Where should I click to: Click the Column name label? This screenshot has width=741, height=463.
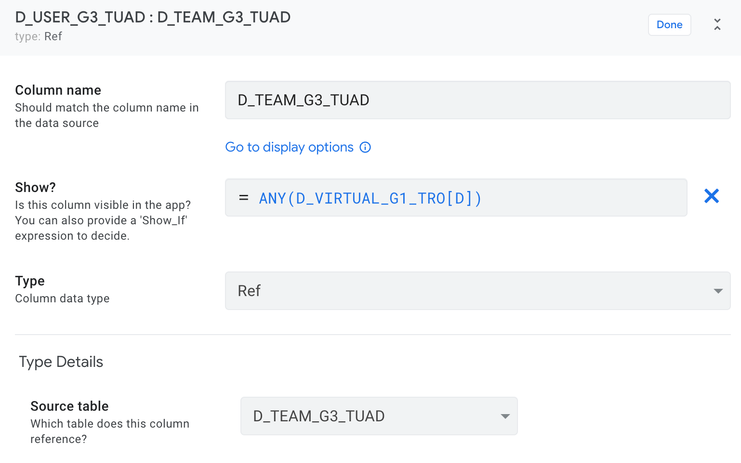tap(58, 90)
